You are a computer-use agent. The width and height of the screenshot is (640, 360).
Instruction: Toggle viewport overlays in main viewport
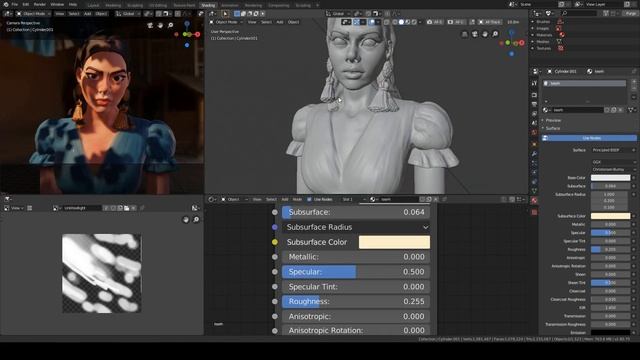(372, 22)
